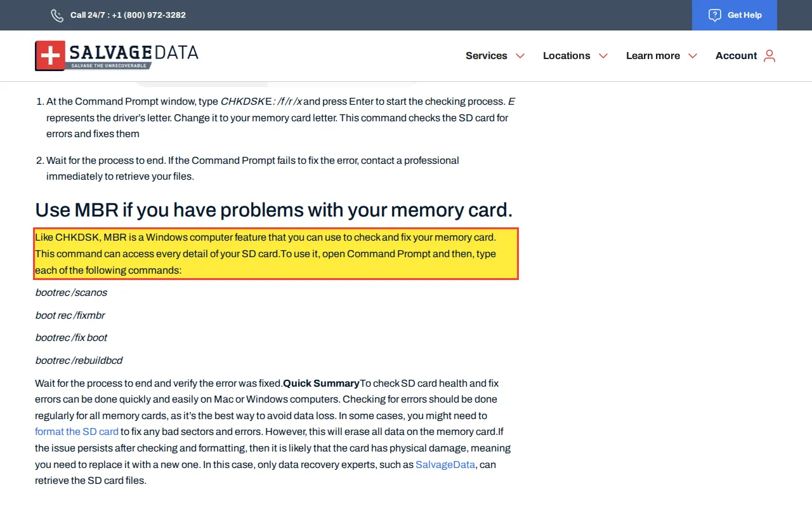Open the Locations menu
The width and height of the screenshot is (812, 508).
click(x=566, y=56)
